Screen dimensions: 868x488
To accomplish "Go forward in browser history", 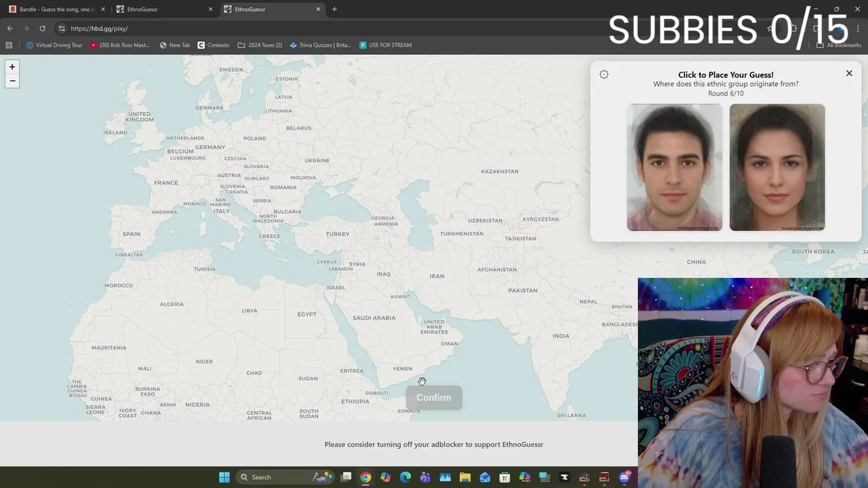I will tap(26, 28).
